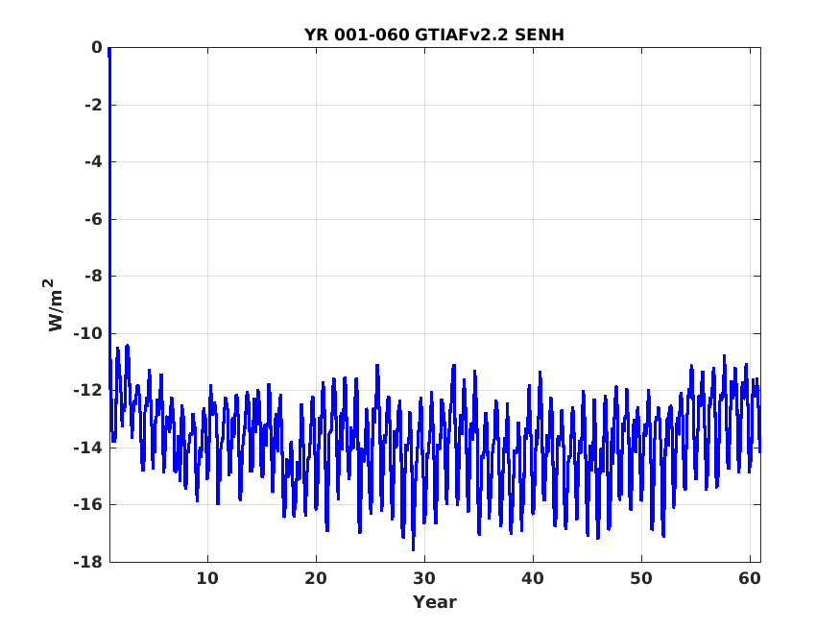Click the x-axis tick label '50'
The width and height of the screenshot is (840, 630).
(x=641, y=578)
